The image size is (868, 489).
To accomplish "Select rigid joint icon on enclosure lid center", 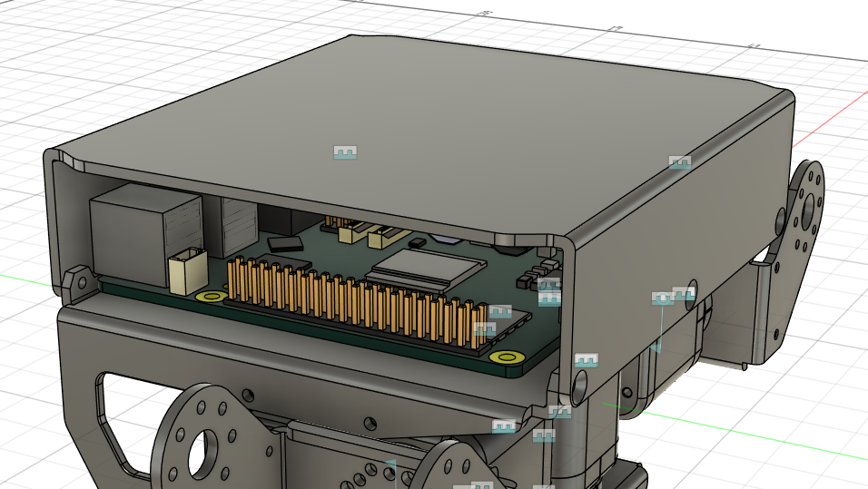I will click(345, 152).
